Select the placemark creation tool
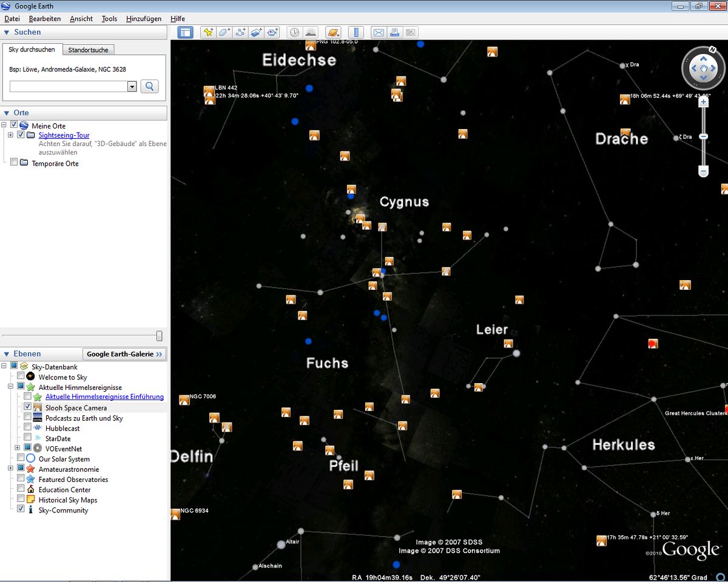 point(208,32)
